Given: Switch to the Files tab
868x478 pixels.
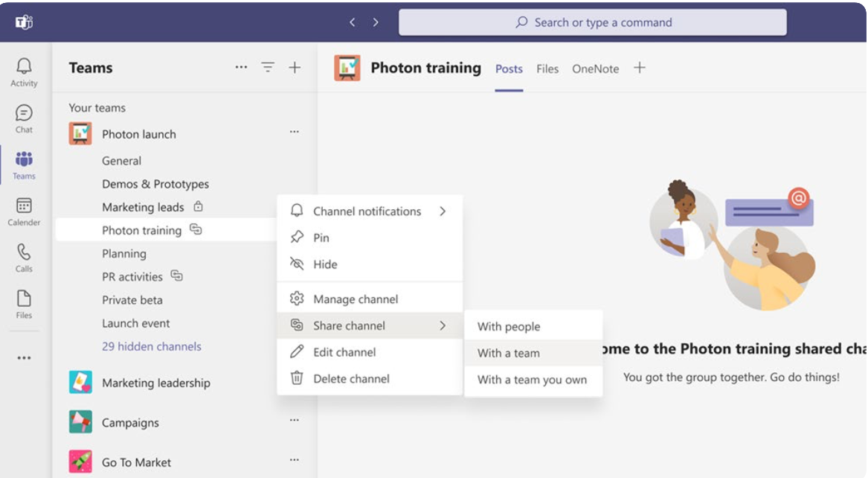Looking at the screenshot, I should pyautogui.click(x=547, y=68).
